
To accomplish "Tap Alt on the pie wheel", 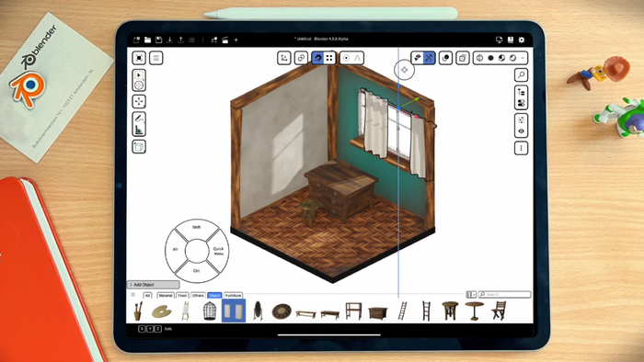I will click(x=176, y=249).
